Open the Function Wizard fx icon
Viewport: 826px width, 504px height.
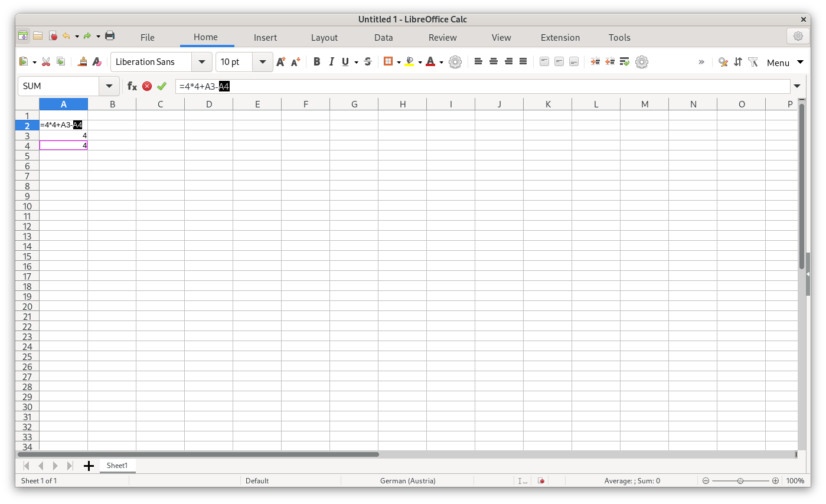point(132,86)
